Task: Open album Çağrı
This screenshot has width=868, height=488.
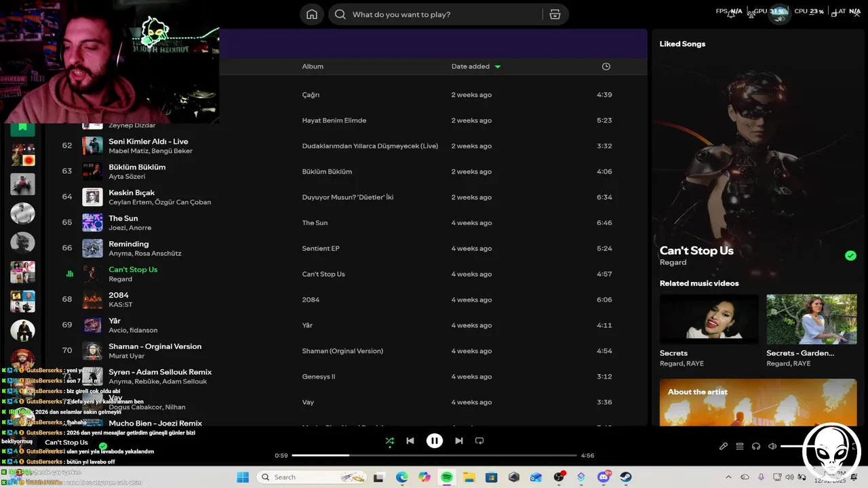Action: 311,95
